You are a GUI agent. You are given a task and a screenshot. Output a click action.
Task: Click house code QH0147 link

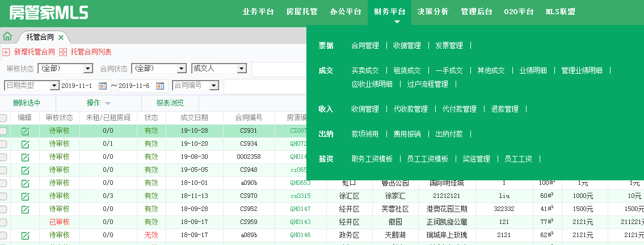[300, 209]
